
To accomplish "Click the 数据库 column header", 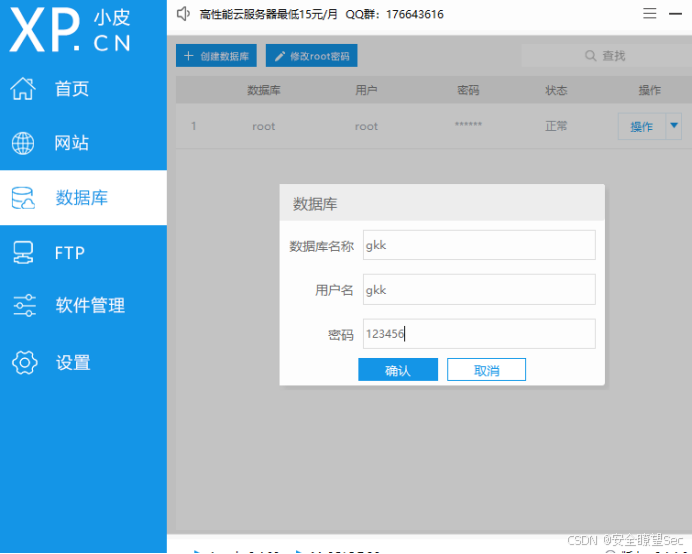I will (264, 90).
